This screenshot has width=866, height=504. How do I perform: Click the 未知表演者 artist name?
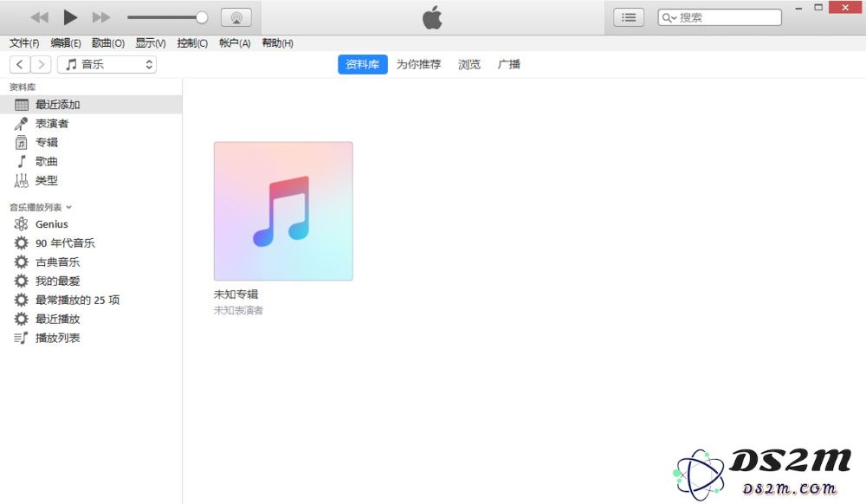[239, 310]
